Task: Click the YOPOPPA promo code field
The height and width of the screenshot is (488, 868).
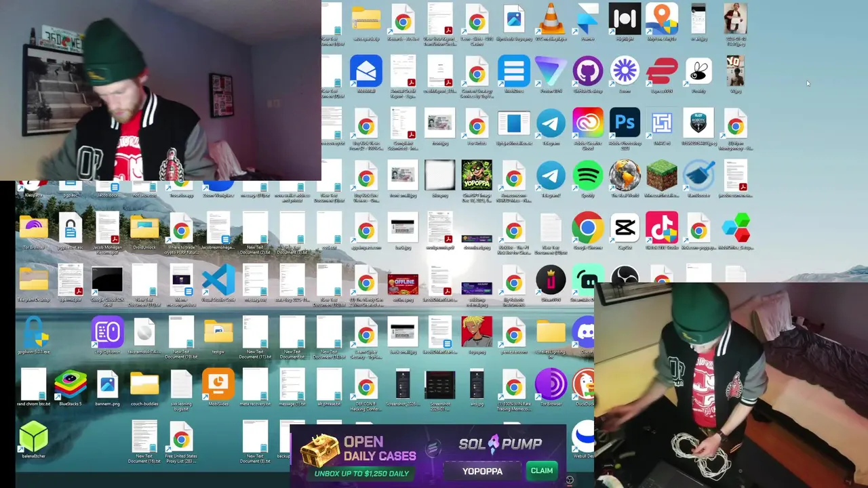Action: 483,471
